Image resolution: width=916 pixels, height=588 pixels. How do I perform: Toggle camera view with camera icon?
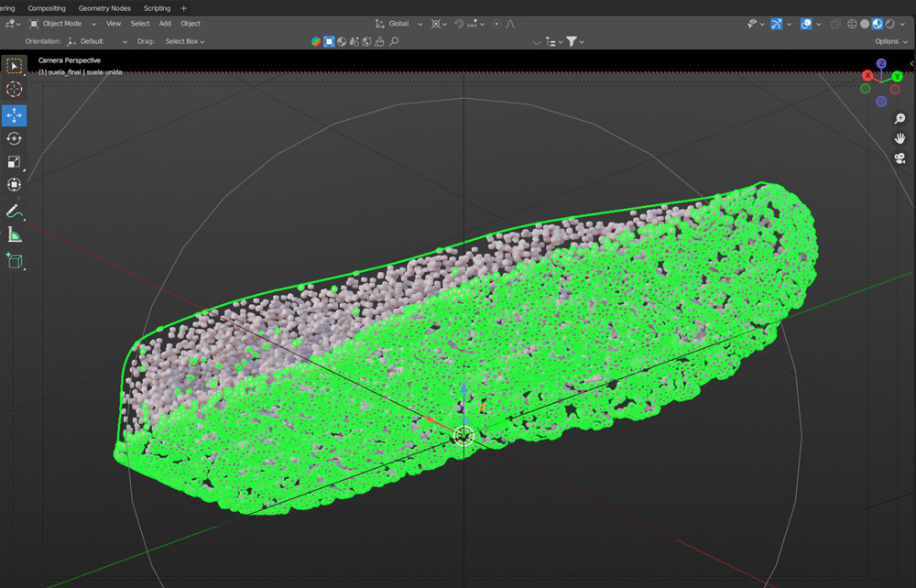pyautogui.click(x=900, y=158)
